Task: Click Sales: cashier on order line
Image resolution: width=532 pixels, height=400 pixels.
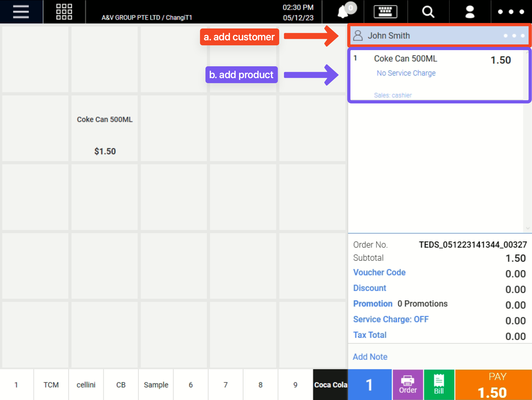Action: 393,95
